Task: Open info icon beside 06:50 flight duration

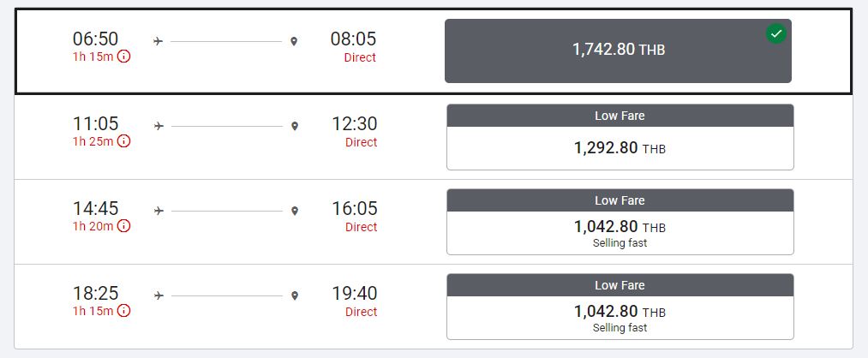Action: click(x=124, y=57)
